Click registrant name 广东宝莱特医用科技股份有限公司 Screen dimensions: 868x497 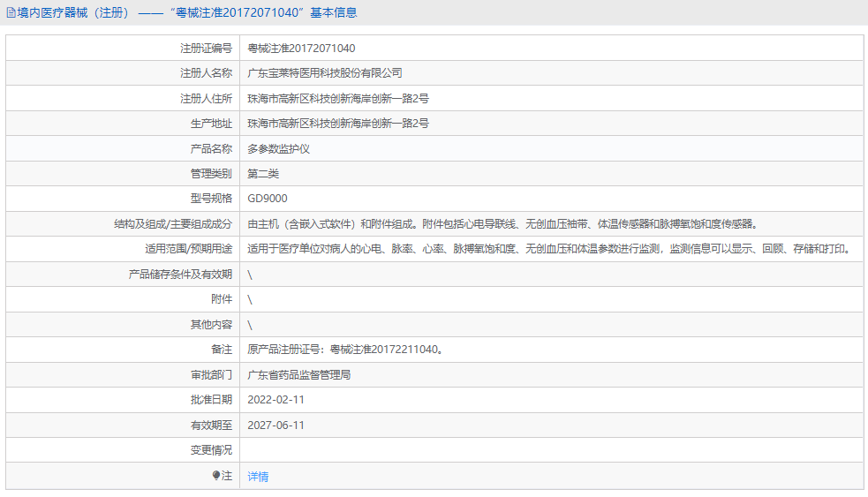point(325,73)
